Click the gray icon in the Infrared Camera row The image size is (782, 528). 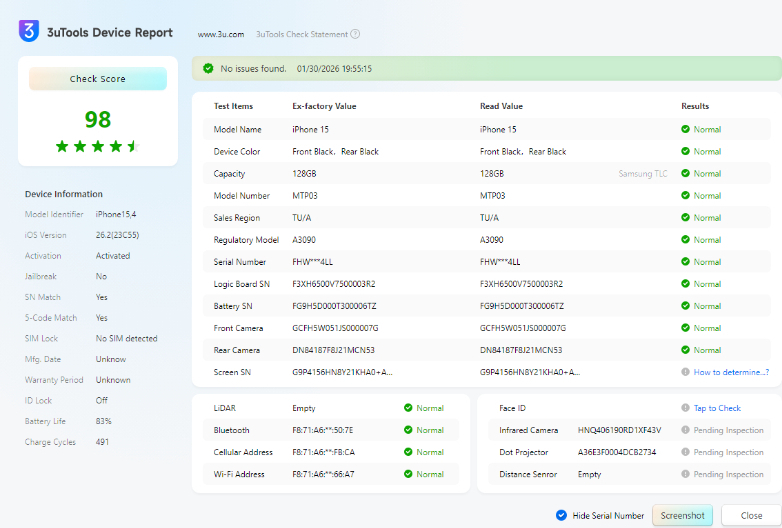[x=685, y=430]
